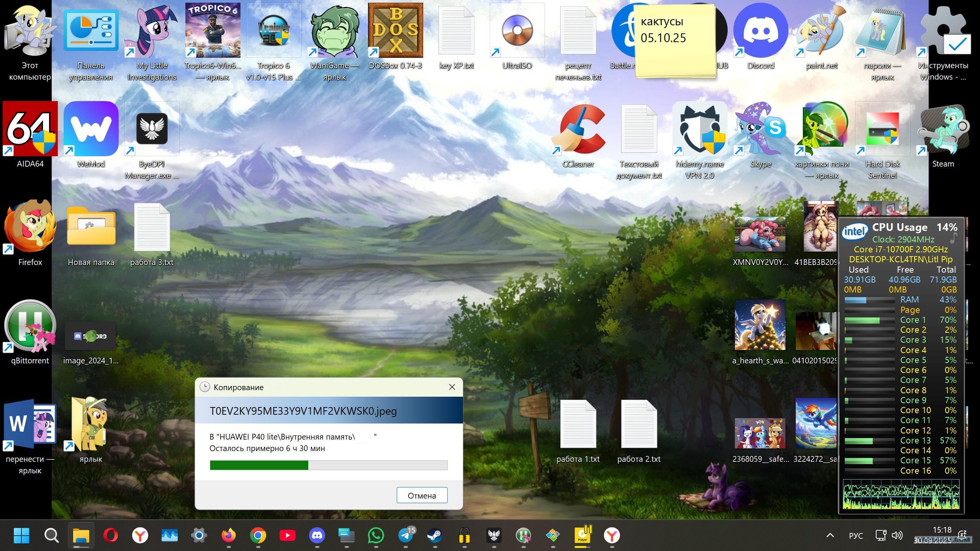The width and height of the screenshot is (980, 551).
Task: Open WhatsApp from the taskbar
Action: click(x=376, y=535)
